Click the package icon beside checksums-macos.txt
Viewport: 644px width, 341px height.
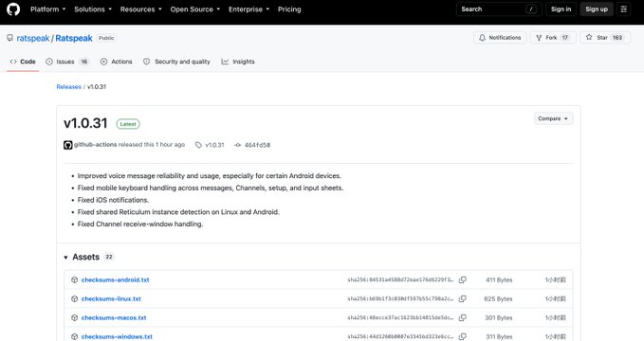(x=74, y=317)
